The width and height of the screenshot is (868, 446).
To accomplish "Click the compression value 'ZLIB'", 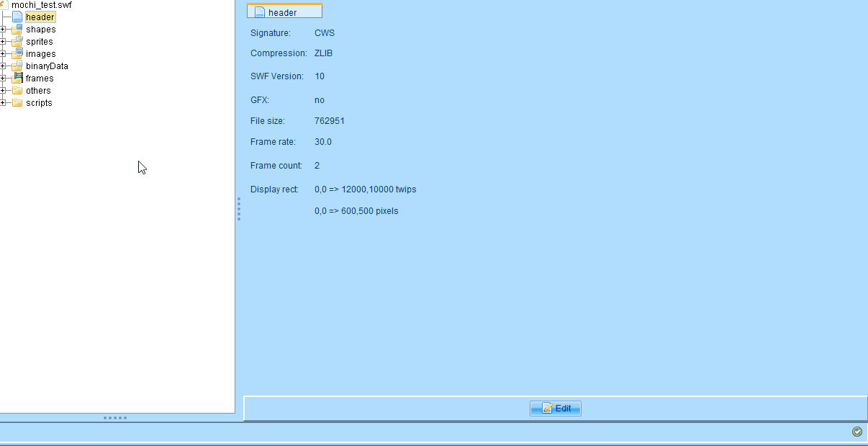I will coord(324,53).
